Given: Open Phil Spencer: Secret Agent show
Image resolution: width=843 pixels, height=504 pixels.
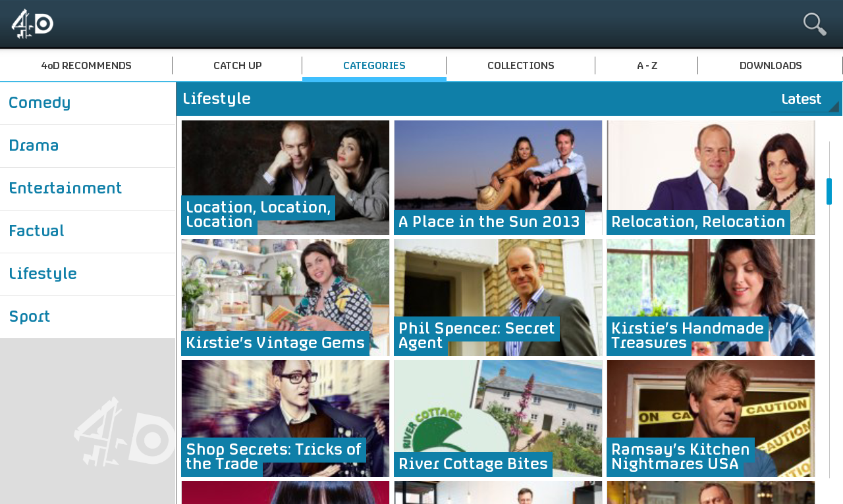Looking at the screenshot, I should click(498, 297).
